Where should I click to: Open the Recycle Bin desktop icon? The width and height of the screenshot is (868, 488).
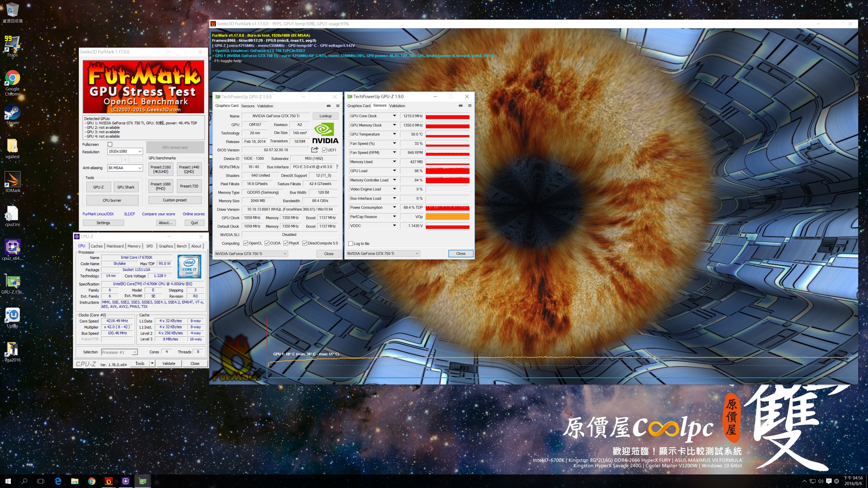12,13
